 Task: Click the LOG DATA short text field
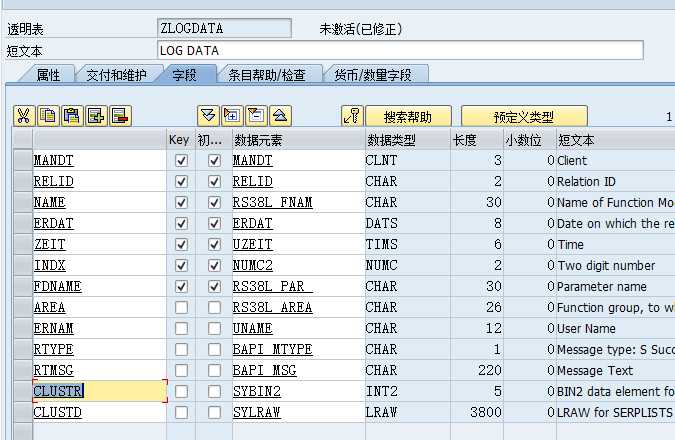click(400, 50)
